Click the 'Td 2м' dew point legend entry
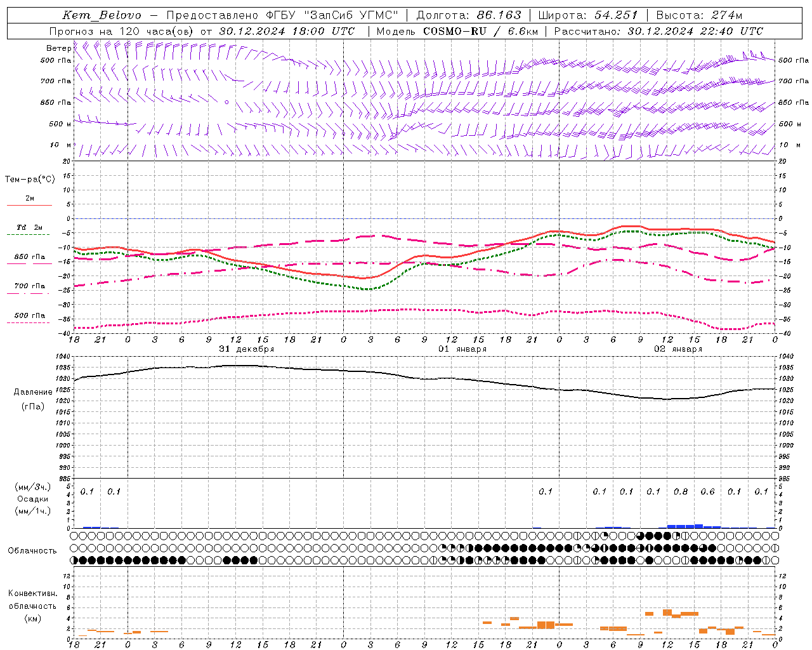Screen dimensions: 812x650 (29, 227)
